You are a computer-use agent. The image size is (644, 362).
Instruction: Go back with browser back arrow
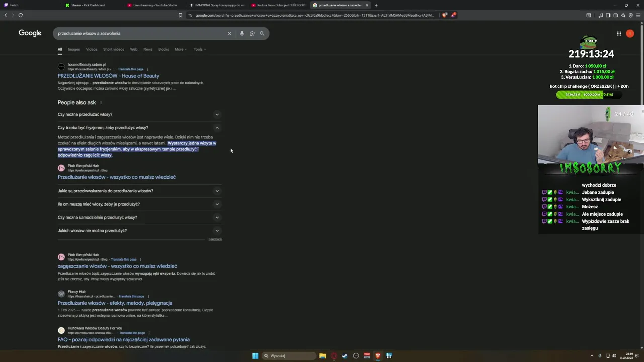click(6, 15)
